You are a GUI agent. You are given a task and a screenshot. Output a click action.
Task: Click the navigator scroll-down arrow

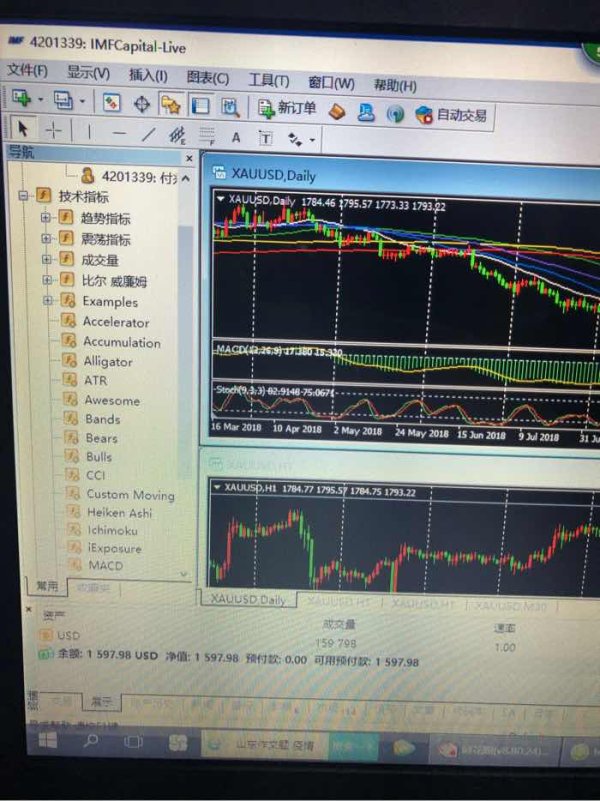tap(184, 574)
